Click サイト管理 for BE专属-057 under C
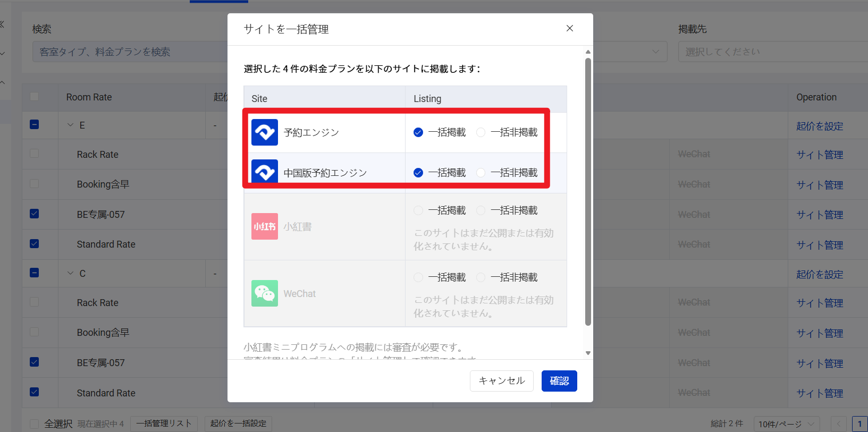This screenshot has width=868, height=432. 820,363
